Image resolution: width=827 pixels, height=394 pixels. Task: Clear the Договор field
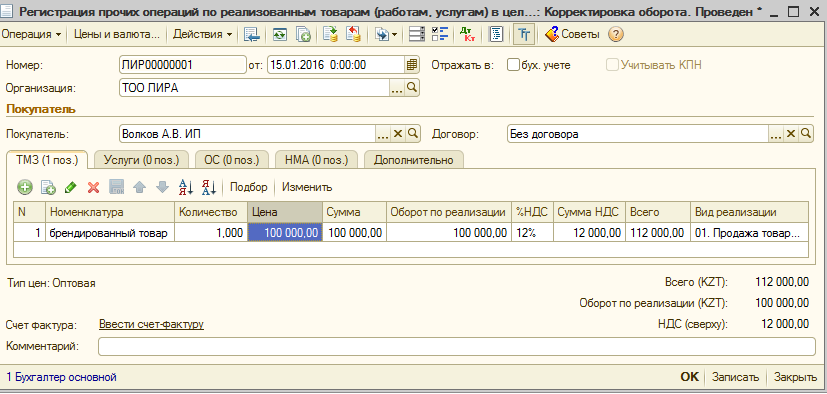tap(791, 134)
